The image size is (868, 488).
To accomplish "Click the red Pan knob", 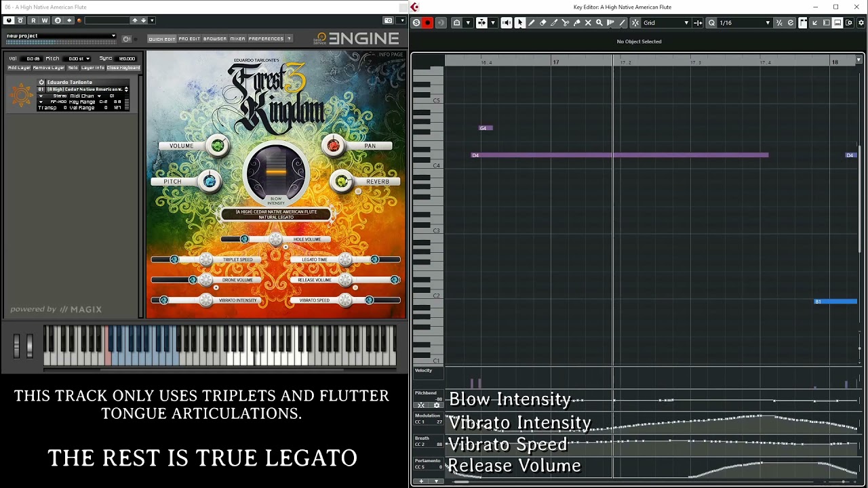I will pos(334,145).
